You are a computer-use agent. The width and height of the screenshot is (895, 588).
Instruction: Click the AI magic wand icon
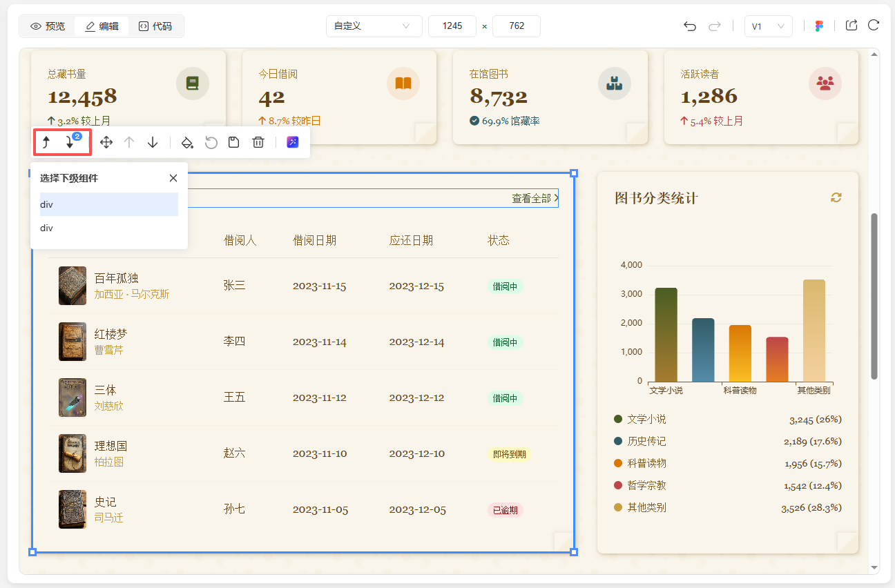(293, 142)
